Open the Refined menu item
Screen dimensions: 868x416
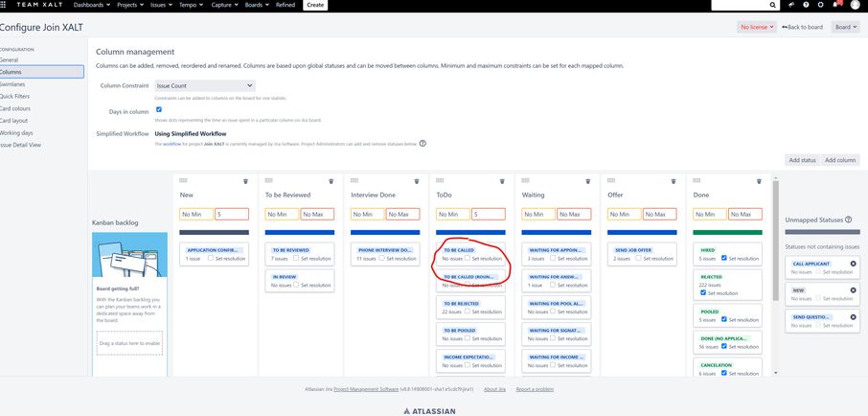286,5
